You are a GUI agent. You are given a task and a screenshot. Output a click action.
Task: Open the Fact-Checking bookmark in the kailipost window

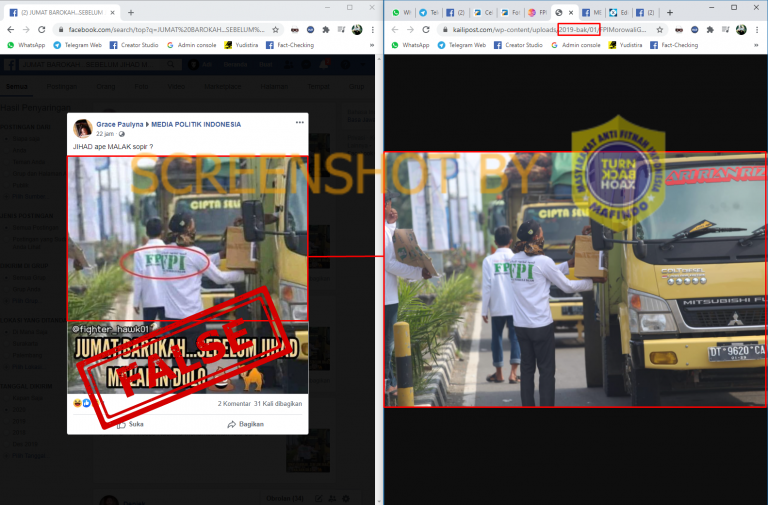(x=673, y=45)
